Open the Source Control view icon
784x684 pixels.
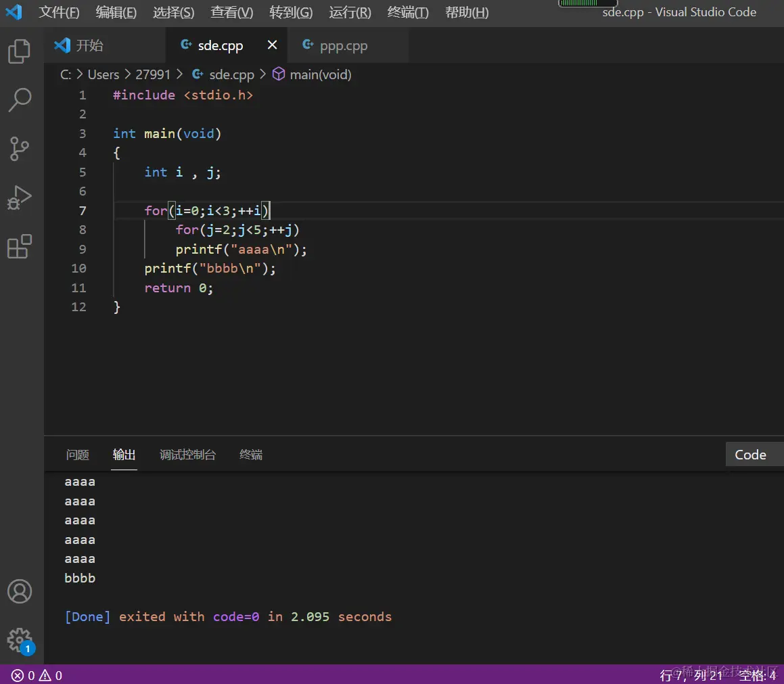click(20, 148)
